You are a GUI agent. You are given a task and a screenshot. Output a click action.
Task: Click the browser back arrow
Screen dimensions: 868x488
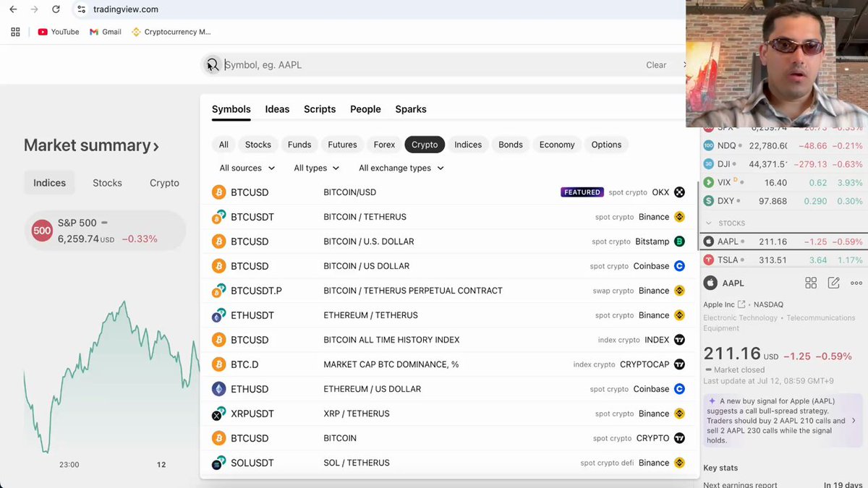point(13,9)
